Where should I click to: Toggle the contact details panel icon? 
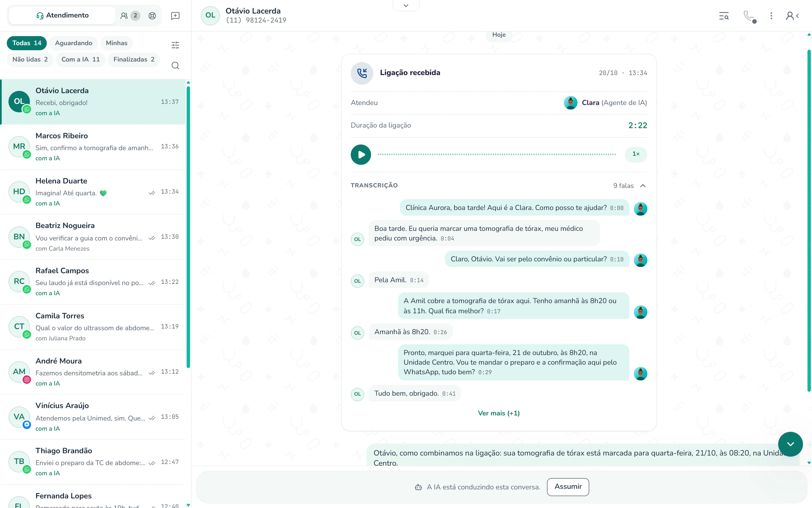point(792,16)
